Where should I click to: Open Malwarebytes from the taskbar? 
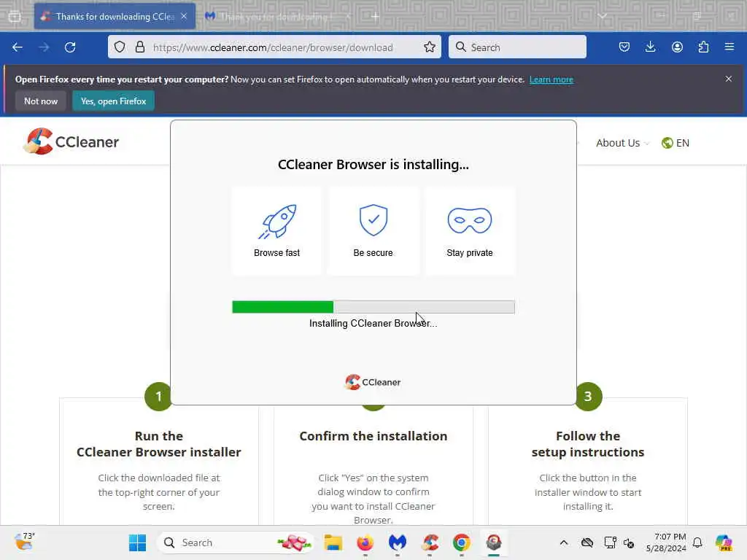pyautogui.click(x=398, y=542)
